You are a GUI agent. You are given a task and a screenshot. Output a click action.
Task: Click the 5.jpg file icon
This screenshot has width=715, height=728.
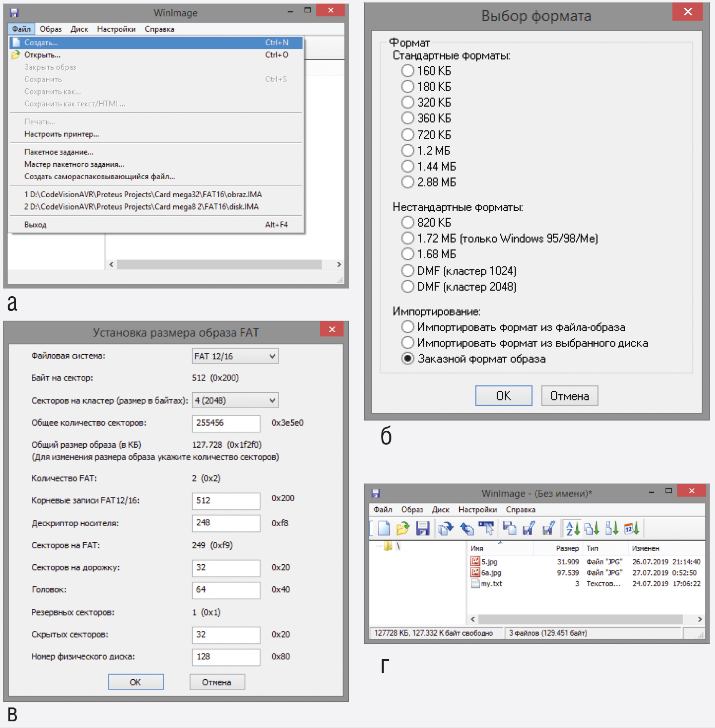click(475, 562)
